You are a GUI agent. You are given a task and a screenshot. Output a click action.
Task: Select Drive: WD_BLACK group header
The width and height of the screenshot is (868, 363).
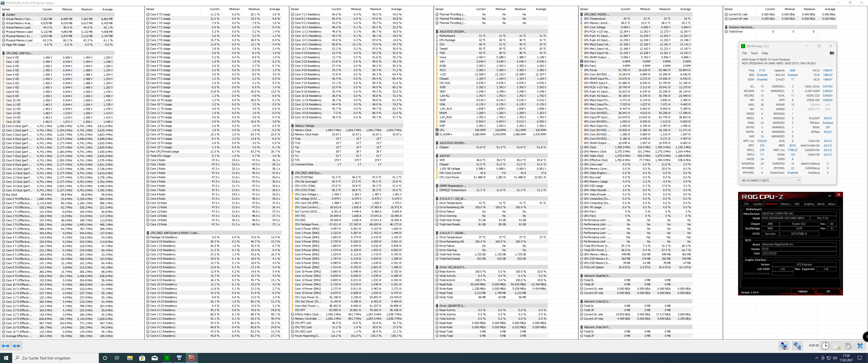tap(491, 267)
